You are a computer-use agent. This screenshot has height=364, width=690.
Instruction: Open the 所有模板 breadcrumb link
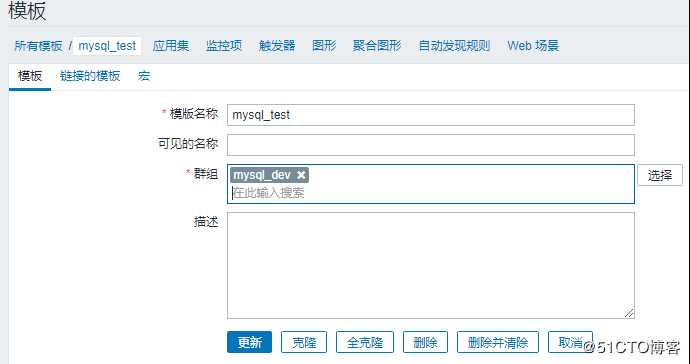click(x=38, y=46)
